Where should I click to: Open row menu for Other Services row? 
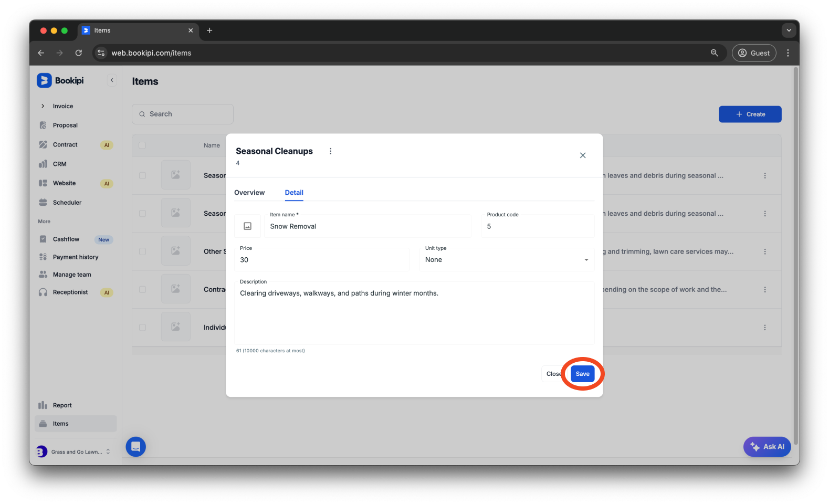(765, 252)
